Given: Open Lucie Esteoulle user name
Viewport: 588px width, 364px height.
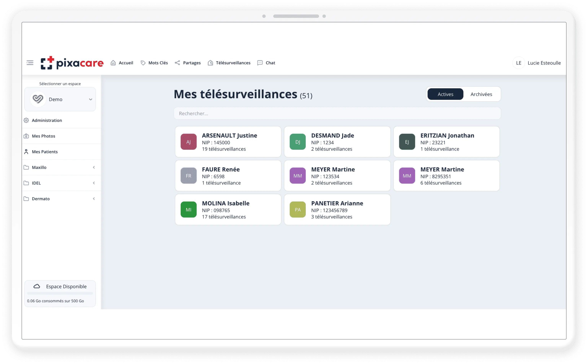Looking at the screenshot, I should (x=544, y=63).
